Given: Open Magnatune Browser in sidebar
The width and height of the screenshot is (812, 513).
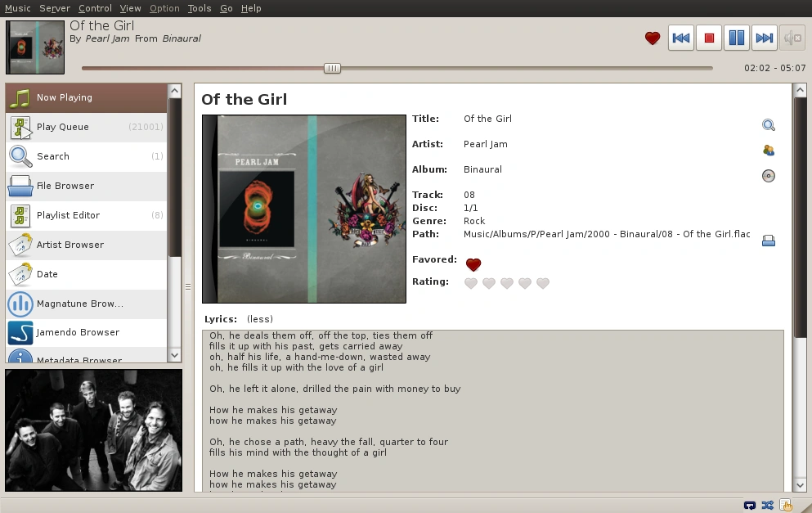Looking at the screenshot, I should (x=79, y=304).
